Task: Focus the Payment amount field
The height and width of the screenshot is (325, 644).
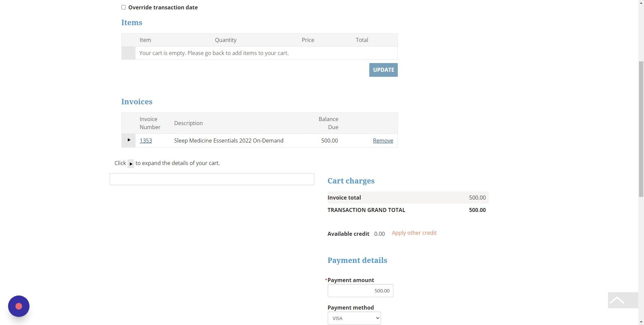Action: tap(360, 291)
